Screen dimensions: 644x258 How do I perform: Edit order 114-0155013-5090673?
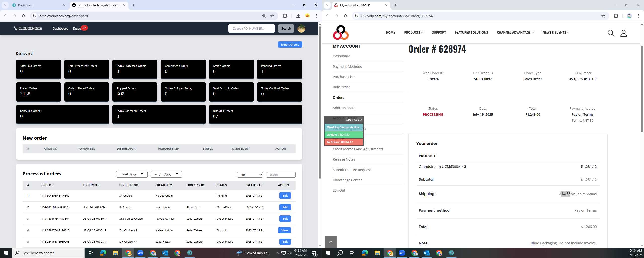tap(285, 207)
